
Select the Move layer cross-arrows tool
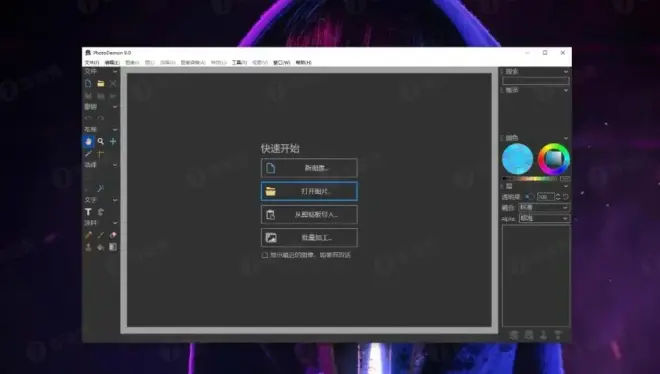coord(113,141)
